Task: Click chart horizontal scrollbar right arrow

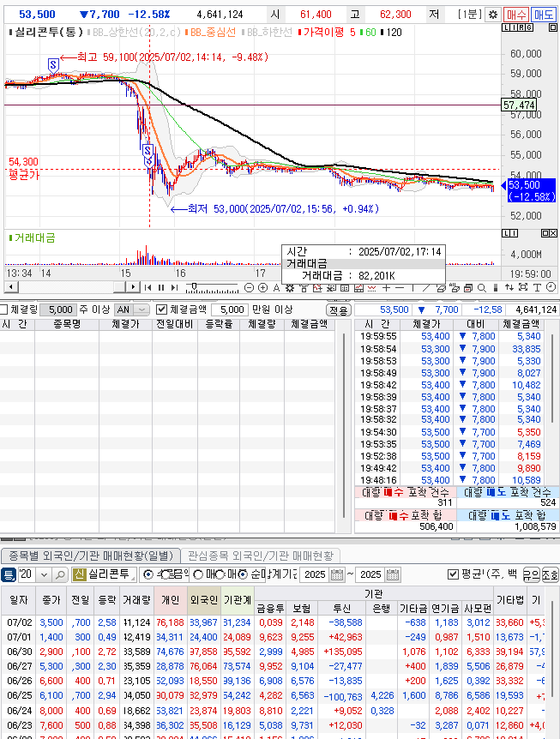Action: point(133,287)
